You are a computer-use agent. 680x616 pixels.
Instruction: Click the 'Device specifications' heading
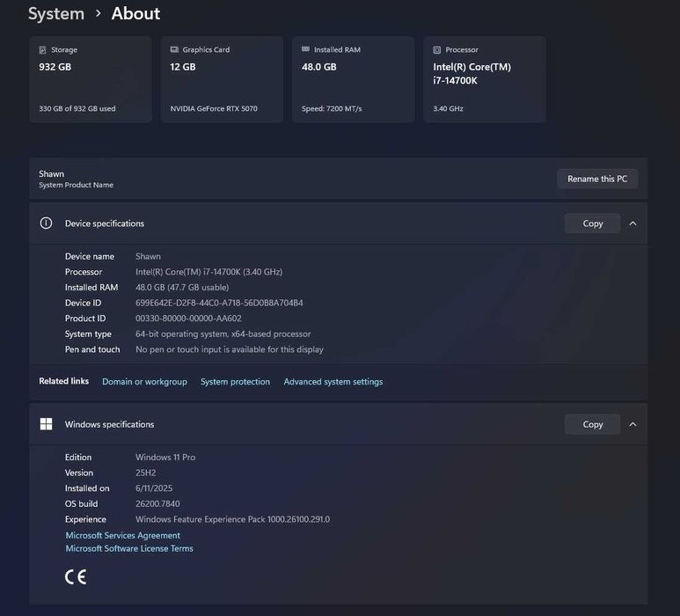click(x=105, y=224)
